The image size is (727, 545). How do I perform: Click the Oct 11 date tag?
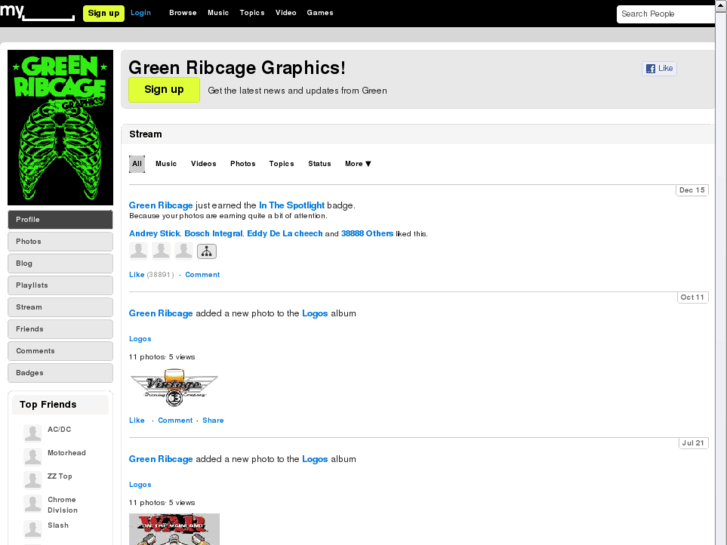(x=692, y=297)
